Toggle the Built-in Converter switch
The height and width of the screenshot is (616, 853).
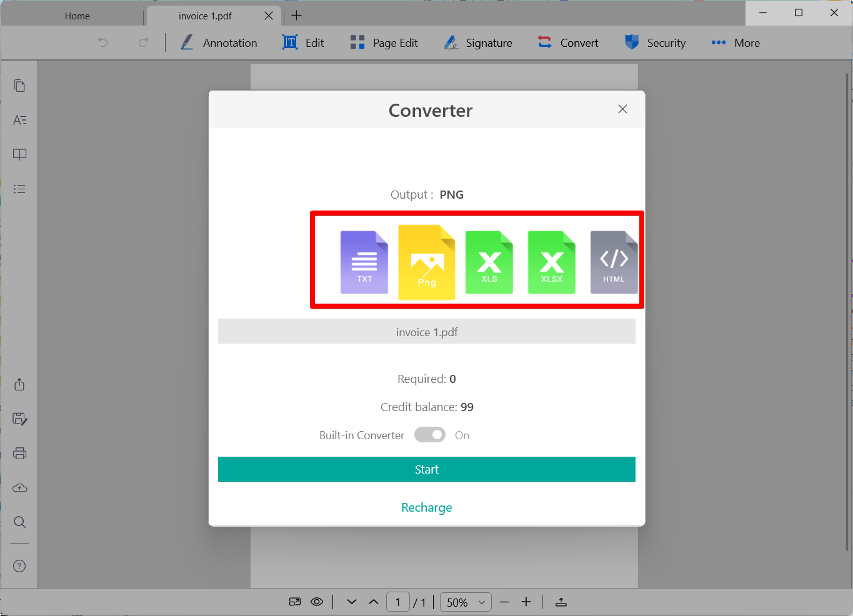430,435
